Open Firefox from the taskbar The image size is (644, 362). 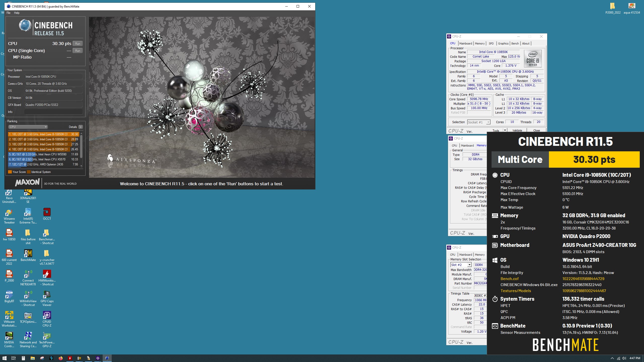61,358
